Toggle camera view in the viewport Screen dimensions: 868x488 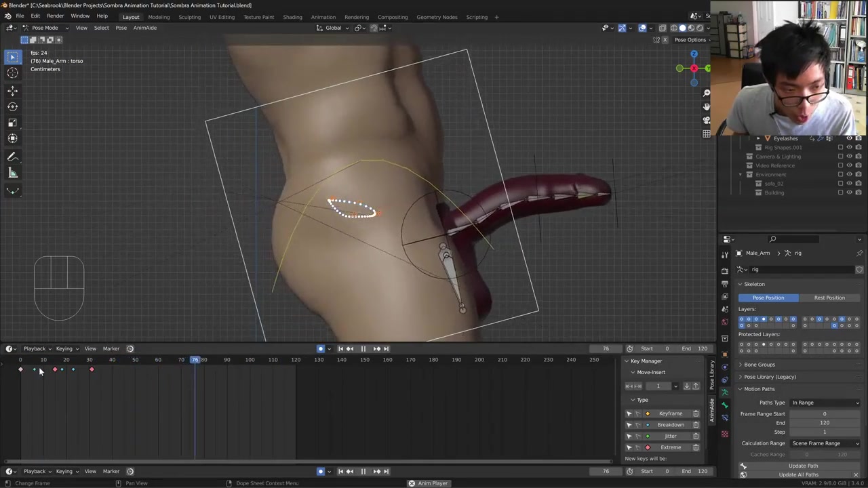(x=706, y=120)
